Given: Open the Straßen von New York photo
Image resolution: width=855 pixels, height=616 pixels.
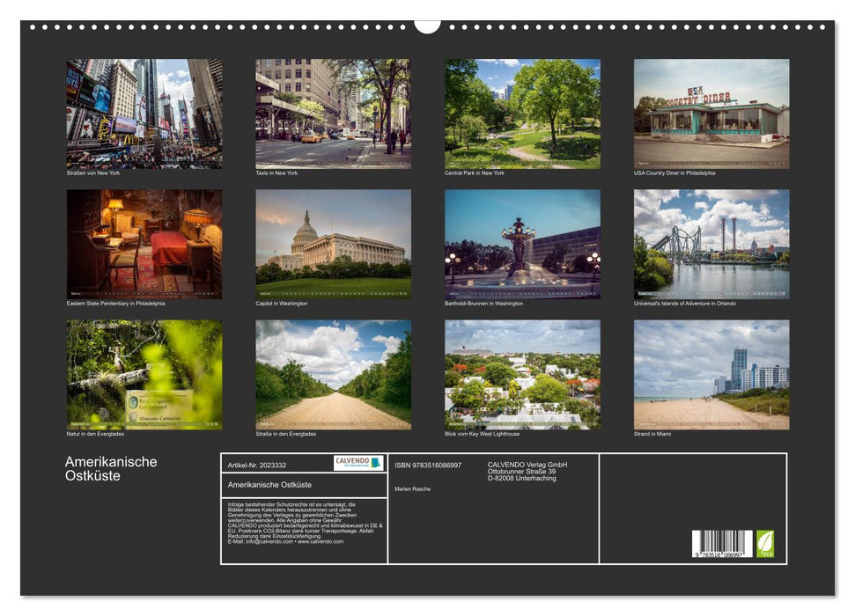Looking at the screenshot, I should pos(144,114).
